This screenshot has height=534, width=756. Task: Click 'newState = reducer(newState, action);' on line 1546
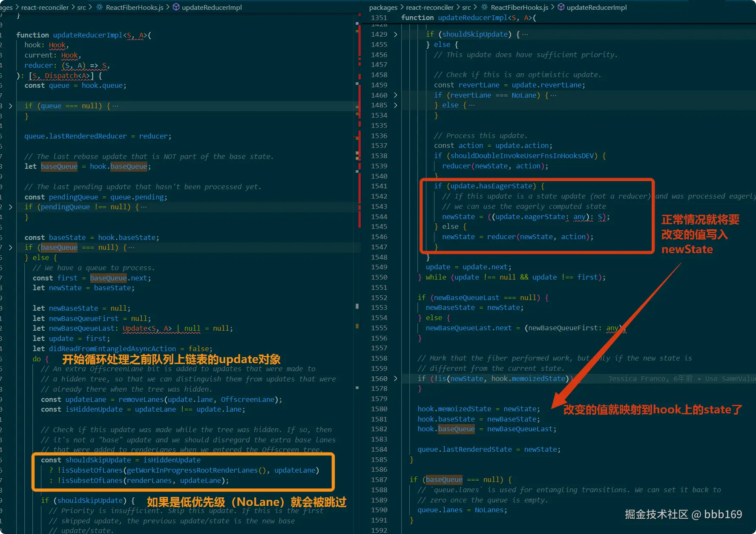517,237
